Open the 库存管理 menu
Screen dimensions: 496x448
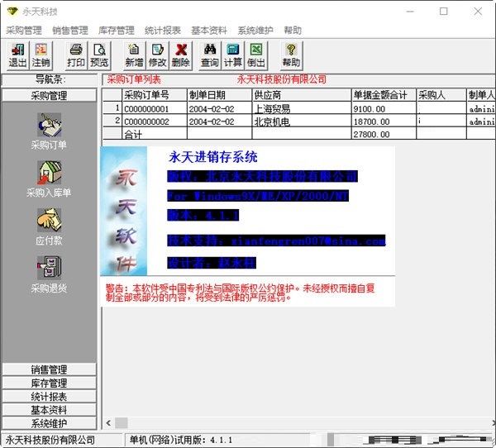pos(117,31)
